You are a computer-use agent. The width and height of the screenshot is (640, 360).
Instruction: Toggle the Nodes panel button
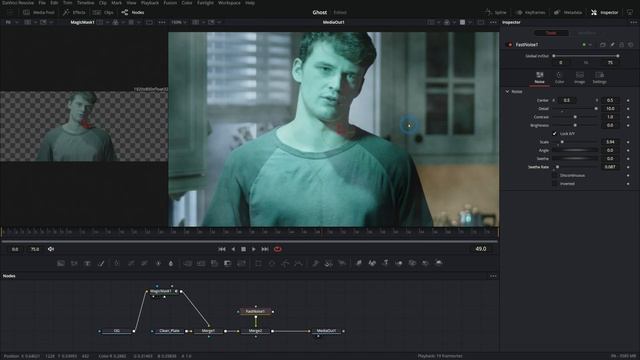pos(133,12)
